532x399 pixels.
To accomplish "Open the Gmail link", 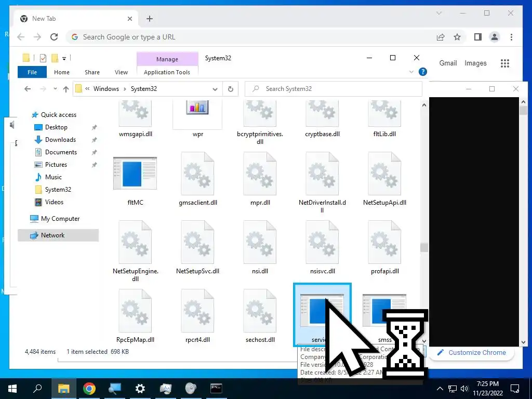I will tap(448, 63).
